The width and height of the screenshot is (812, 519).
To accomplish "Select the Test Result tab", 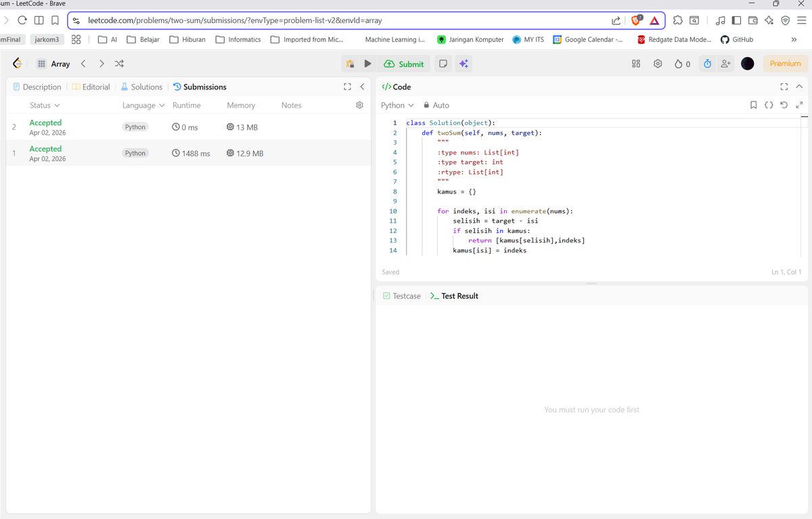I will pos(455,296).
